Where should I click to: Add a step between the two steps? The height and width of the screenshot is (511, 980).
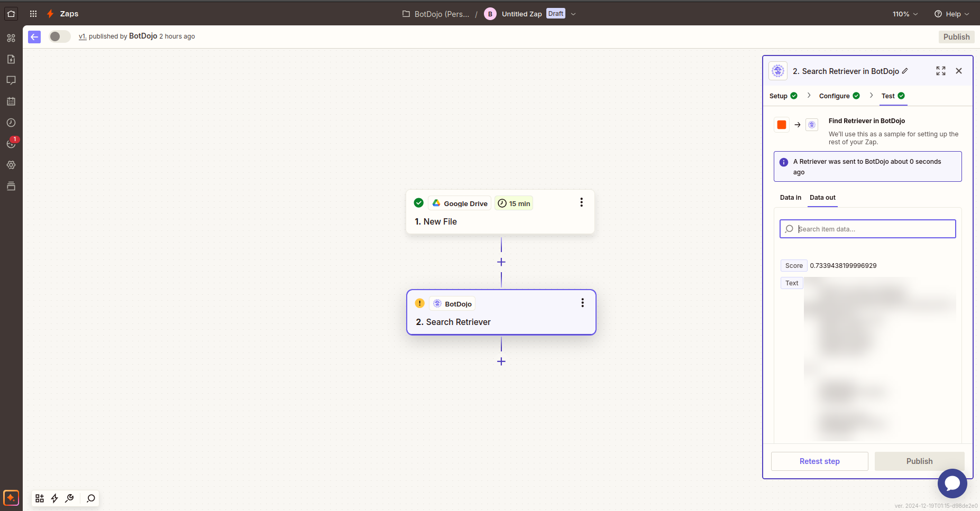(x=501, y=262)
